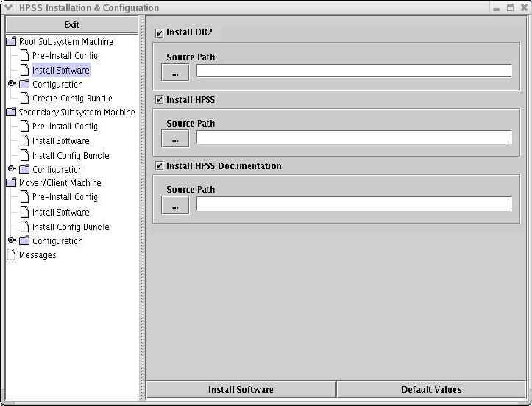
Task: Focus the DB2 Source Path text field
Action: point(354,71)
